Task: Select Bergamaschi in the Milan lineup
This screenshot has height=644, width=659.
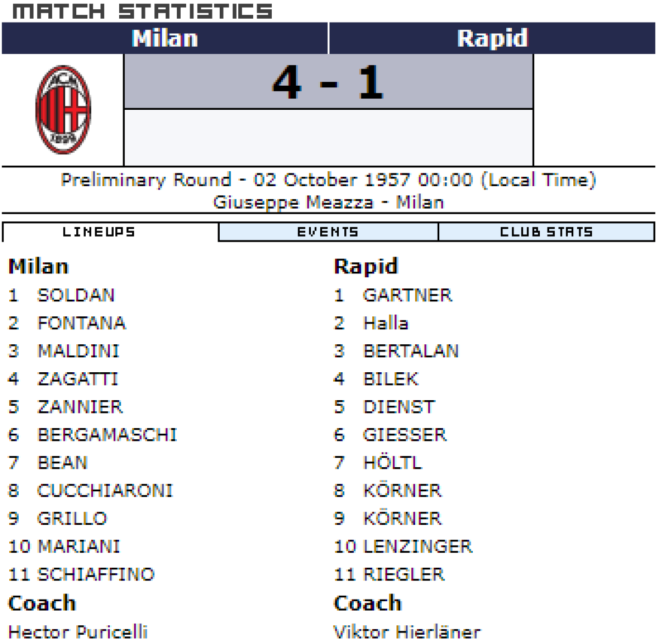Action: 107,435
